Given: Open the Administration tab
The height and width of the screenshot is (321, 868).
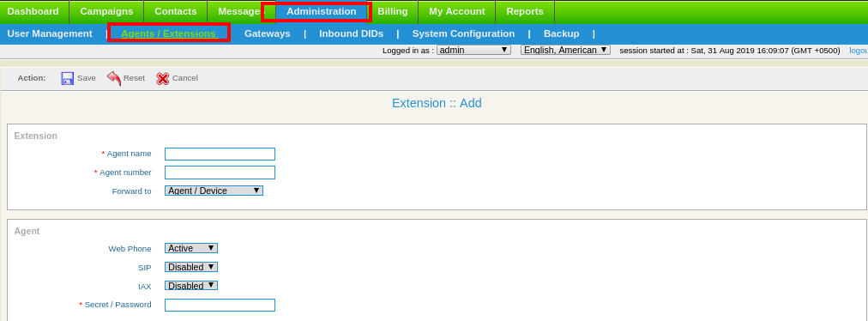Looking at the screenshot, I should [322, 12].
